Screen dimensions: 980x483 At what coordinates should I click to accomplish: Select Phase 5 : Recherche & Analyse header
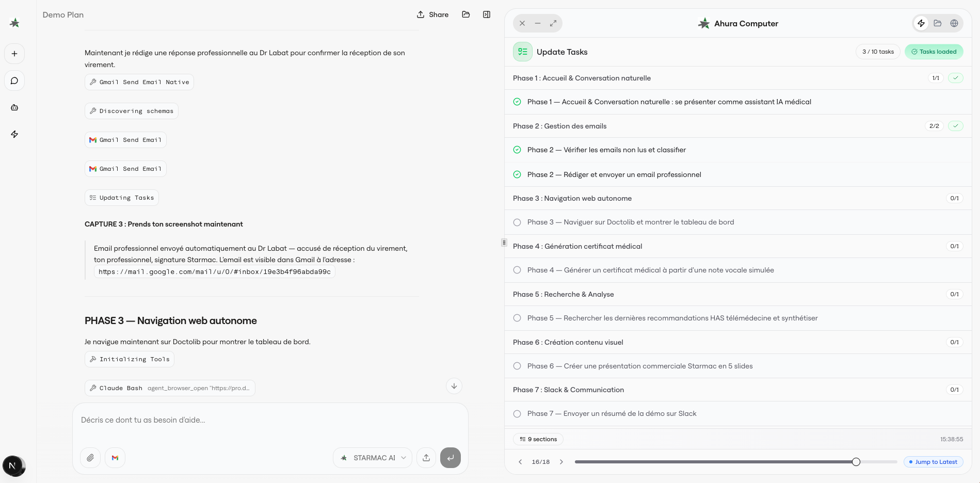[x=738, y=294]
